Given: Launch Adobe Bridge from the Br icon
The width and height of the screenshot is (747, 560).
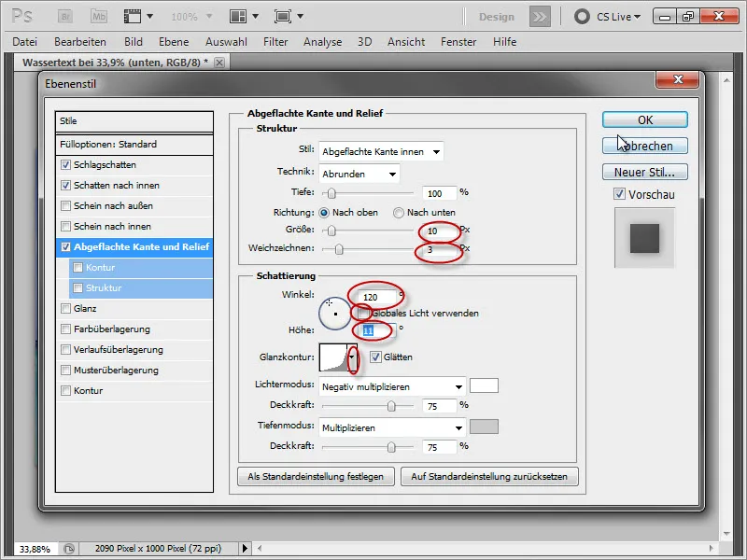Looking at the screenshot, I should click(x=65, y=16).
